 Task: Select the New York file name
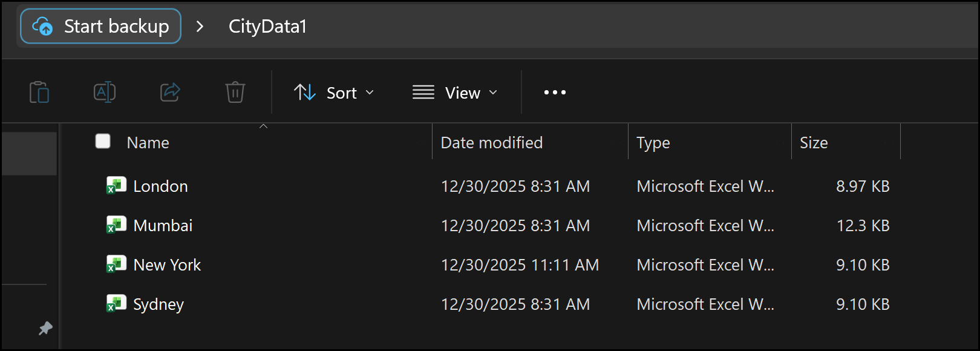click(167, 265)
